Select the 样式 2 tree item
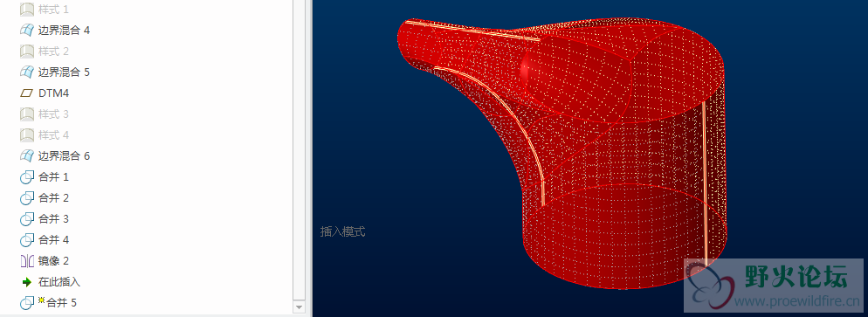Image resolution: width=868 pixels, height=317 pixels. tap(53, 52)
